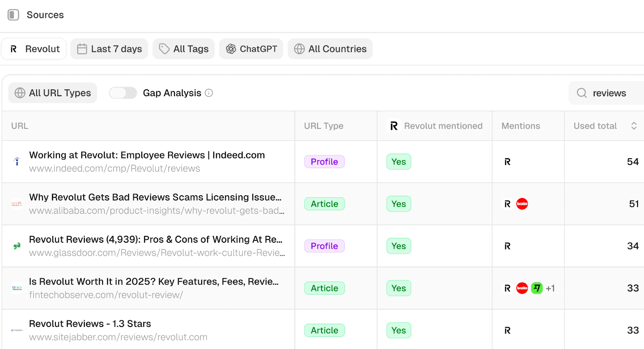Click the Indeed favicon in first row
The image size is (644, 349).
click(17, 162)
